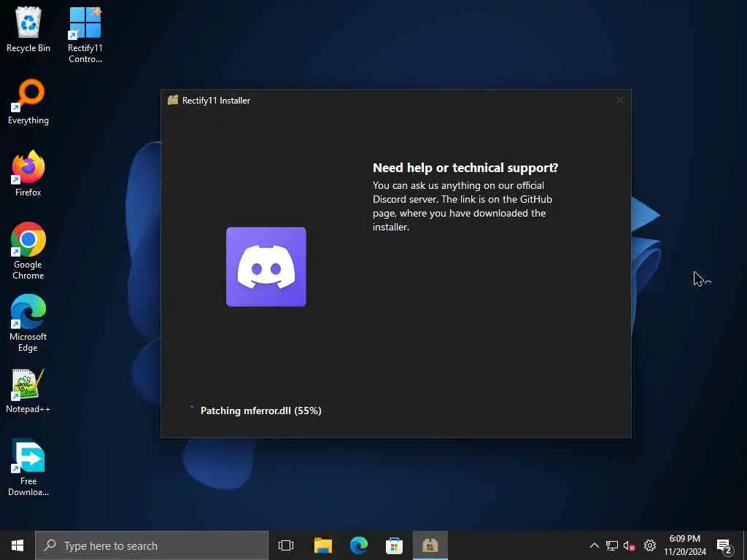Click the muted volume tray icon
This screenshot has width=747, height=560.
(x=630, y=545)
